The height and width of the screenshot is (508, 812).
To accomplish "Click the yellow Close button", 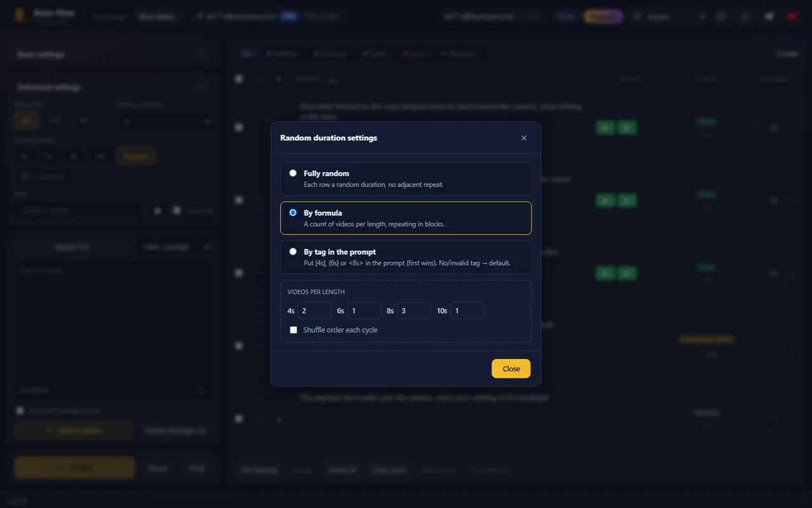I will [x=511, y=369].
